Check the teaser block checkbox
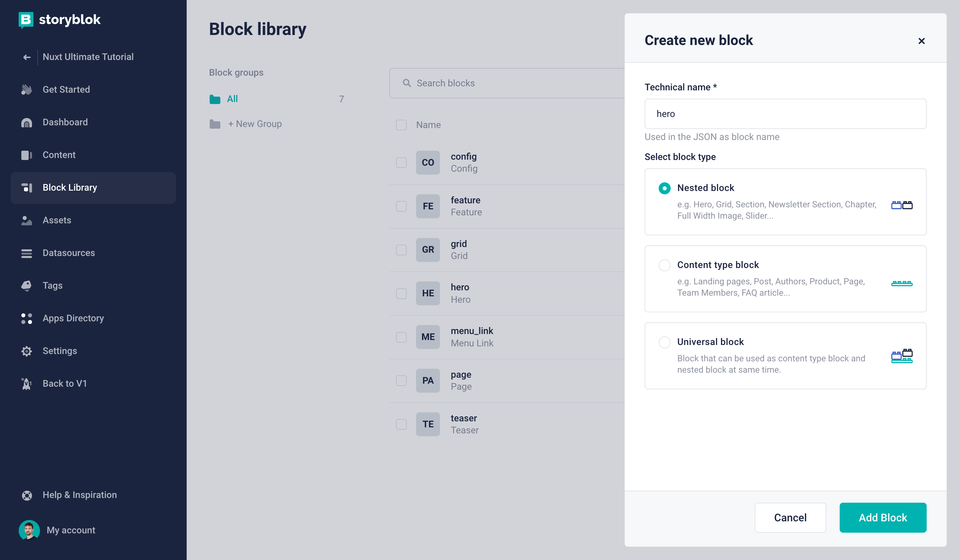960x560 pixels. click(x=401, y=424)
